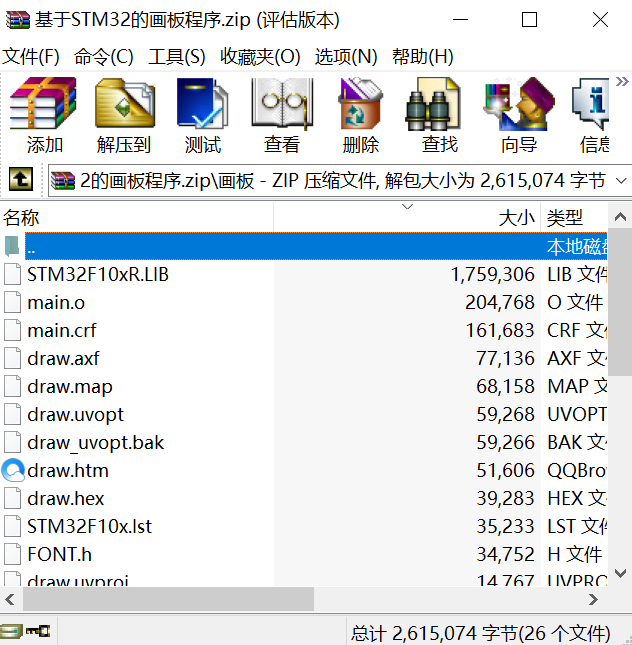Click the 解压到 (Extract to) icon
This screenshot has height=645, width=632.
(123, 116)
